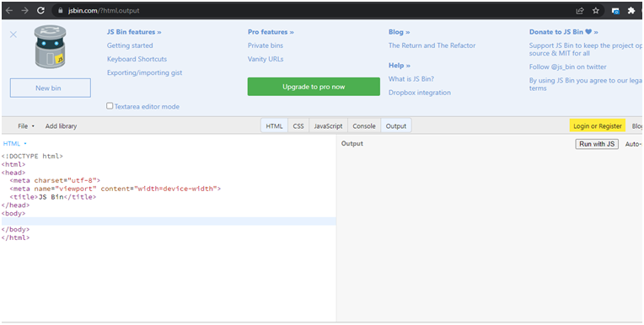Open the Blog heading link
The height and width of the screenshot is (325, 644).
400,32
